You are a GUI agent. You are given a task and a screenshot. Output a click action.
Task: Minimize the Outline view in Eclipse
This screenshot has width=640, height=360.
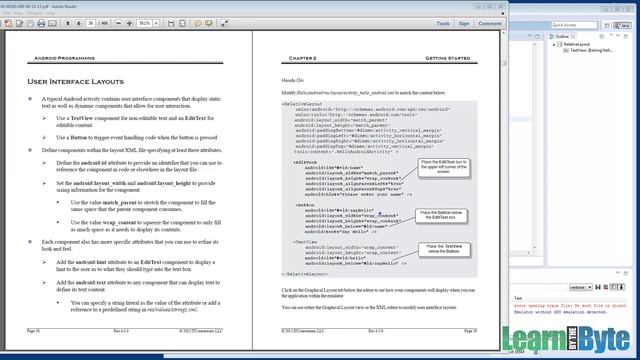point(618,36)
